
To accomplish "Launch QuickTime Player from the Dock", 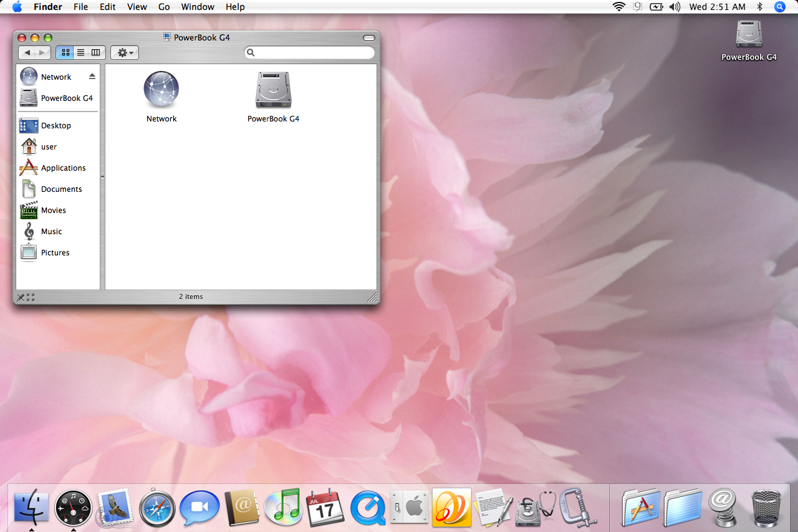I will pyautogui.click(x=368, y=508).
